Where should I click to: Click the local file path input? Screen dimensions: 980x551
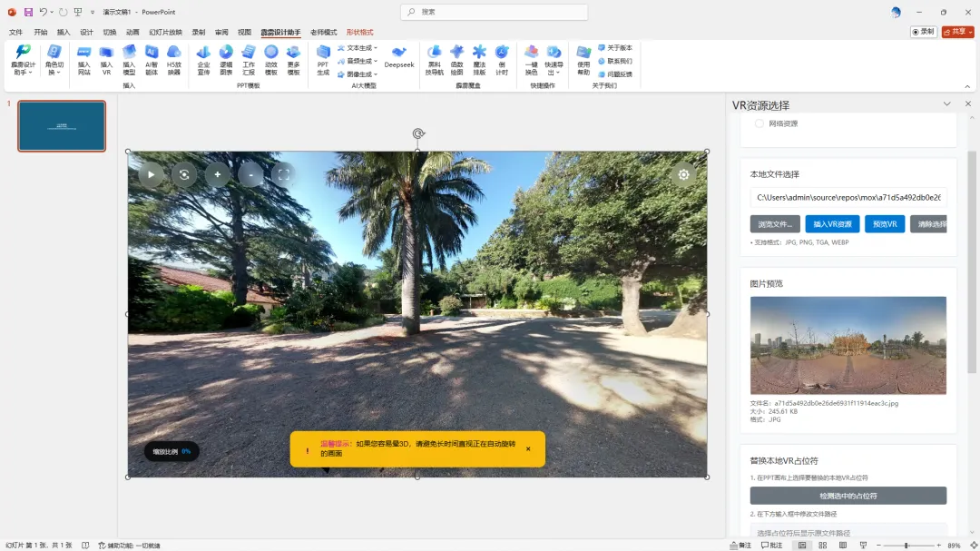pyautogui.click(x=848, y=197)
